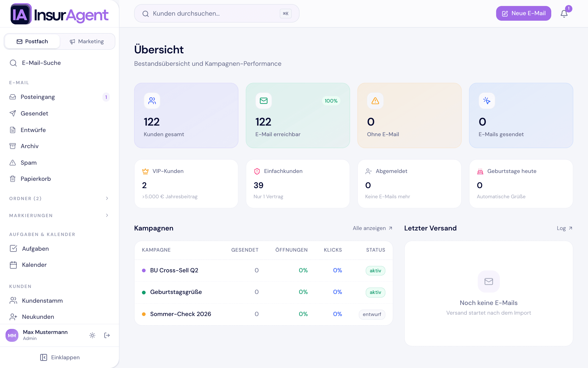Expand the Ordner (2) section

click(59, 198)
